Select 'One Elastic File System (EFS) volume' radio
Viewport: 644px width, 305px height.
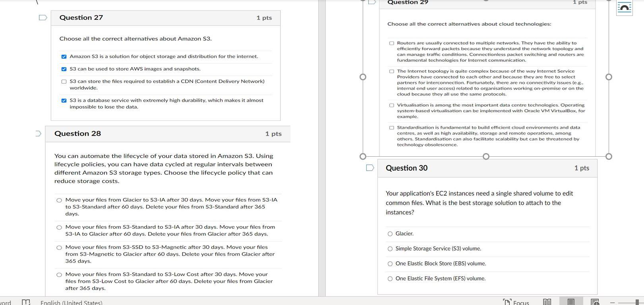(390, 279)
